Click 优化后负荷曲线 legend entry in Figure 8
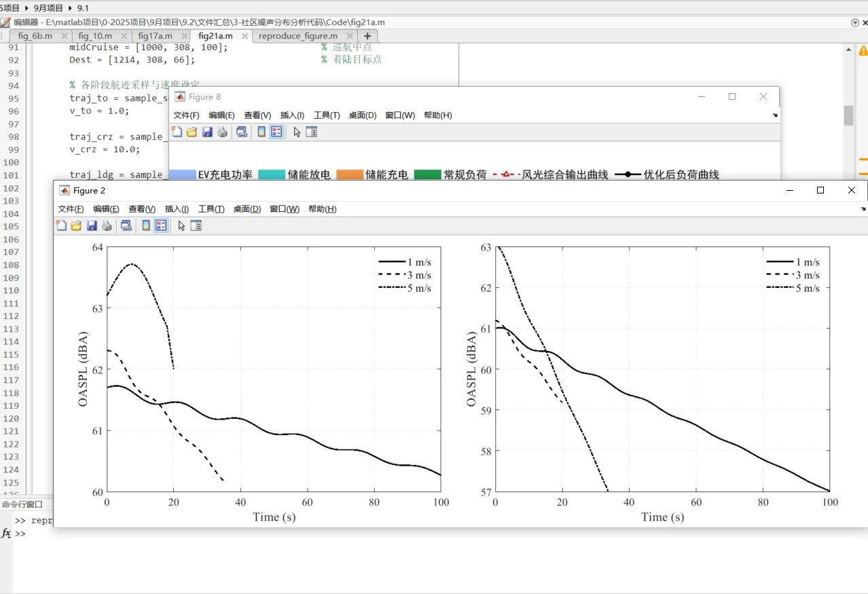Image resolution: width=868 pixels, height=594 pixels. (667, 175)
